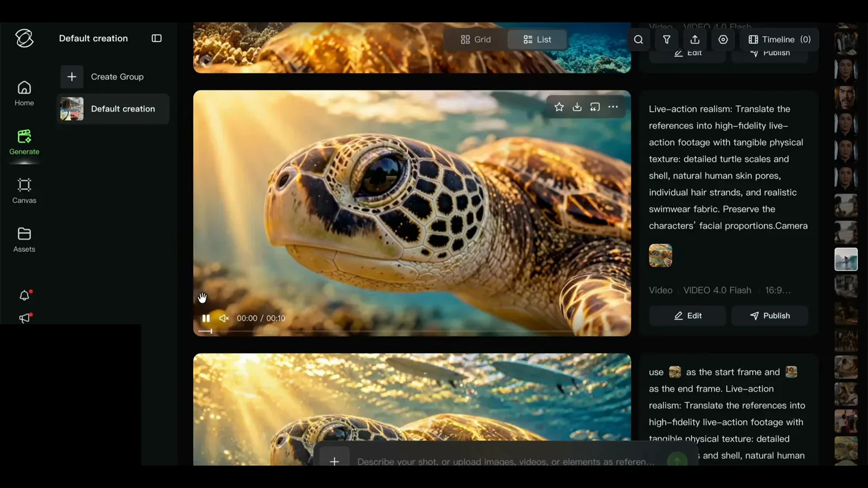868x488 pixels.
Task: Open the Canvas workspace
Action: [x=24, y=191]
